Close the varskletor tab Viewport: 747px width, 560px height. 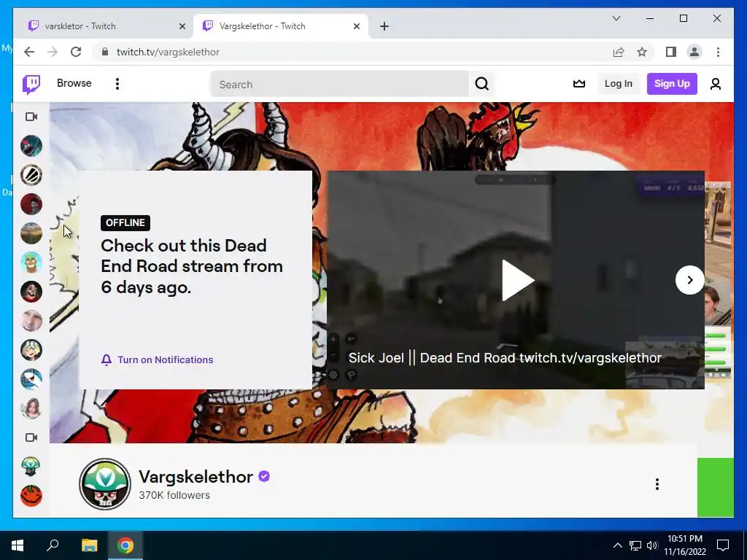click(182, 26)
